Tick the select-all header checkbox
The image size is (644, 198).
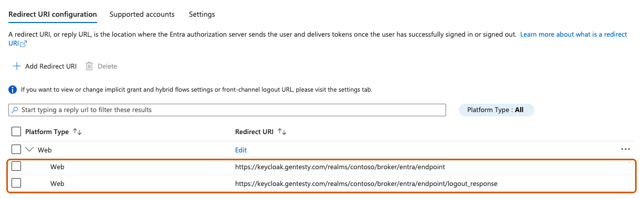tap(16, 131)
